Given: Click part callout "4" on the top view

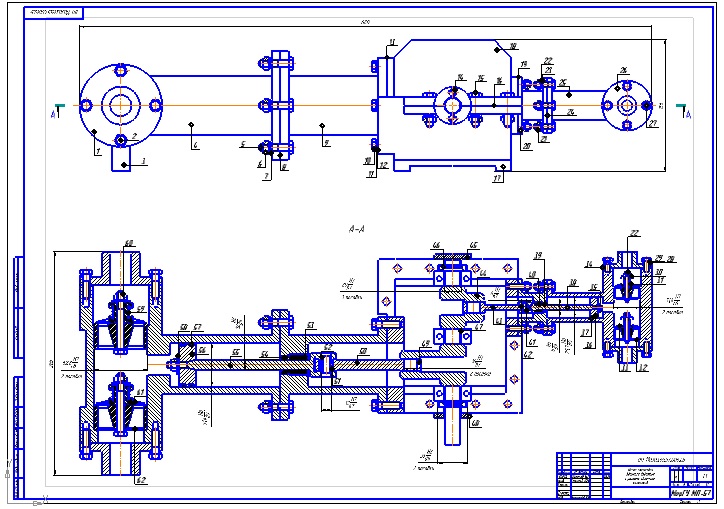Looking at the screenshot, I should coord(196,145).
